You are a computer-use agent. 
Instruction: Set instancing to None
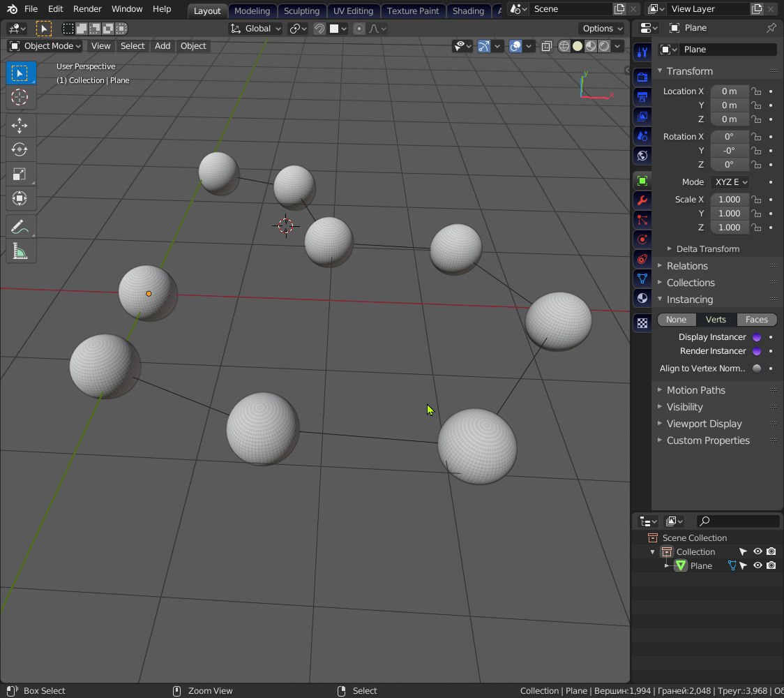tap(677, 320)
